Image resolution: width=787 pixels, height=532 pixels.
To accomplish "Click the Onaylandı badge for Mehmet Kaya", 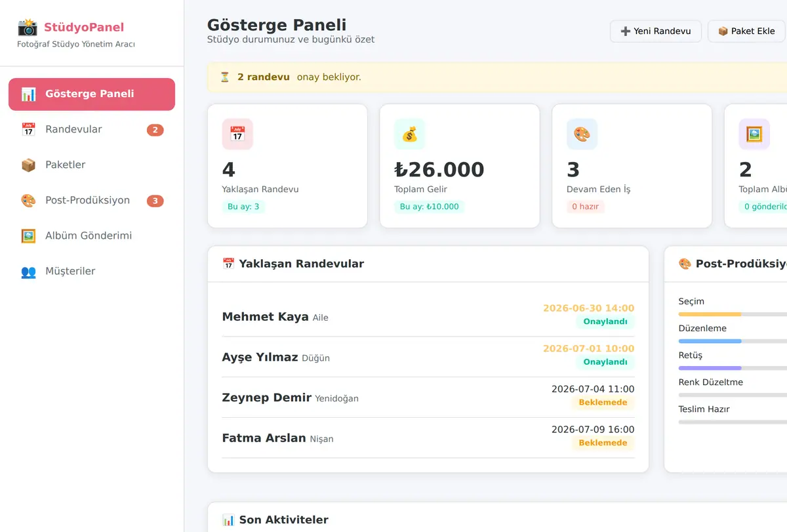I will tap(605, 321).
